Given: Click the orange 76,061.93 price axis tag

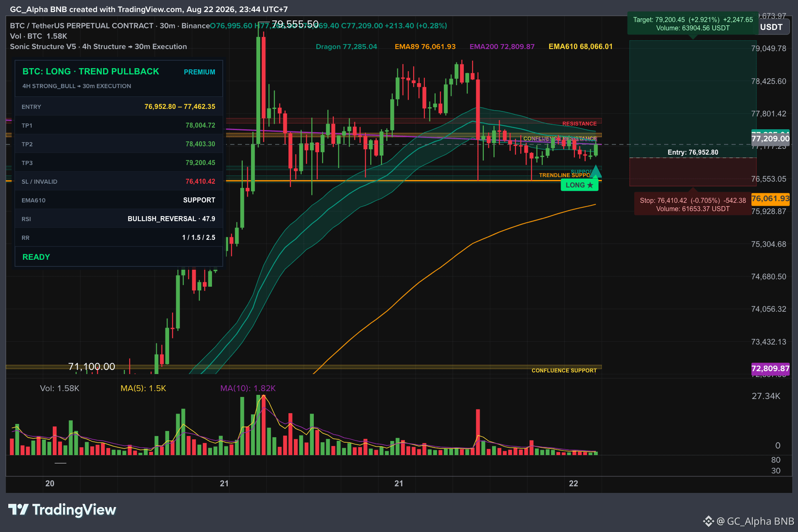Looking at the screenshot, I should tap(770, 199).
